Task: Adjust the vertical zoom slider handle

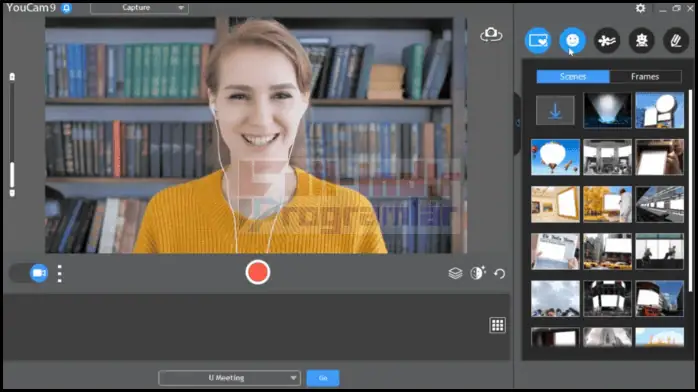Action: tap(12, 175)
